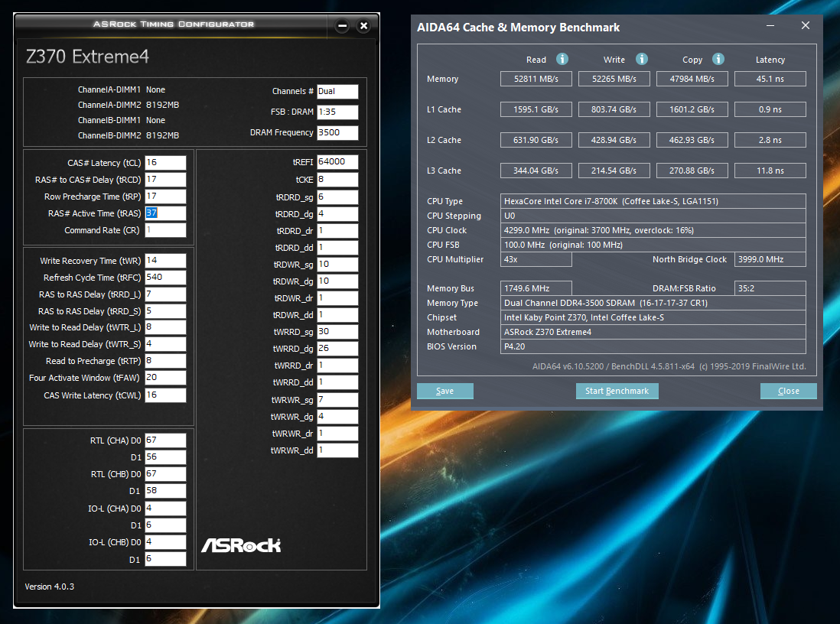840x624 pixels.
Task: Minimize the AIDA64 benchmark window
Action: pyautogui.click(x=770, y=26)
